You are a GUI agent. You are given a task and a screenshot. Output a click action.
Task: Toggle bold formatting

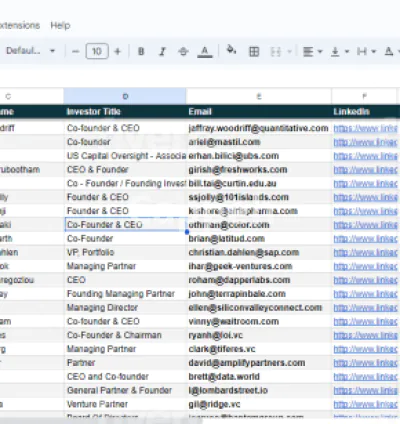(x=141, y=51)
